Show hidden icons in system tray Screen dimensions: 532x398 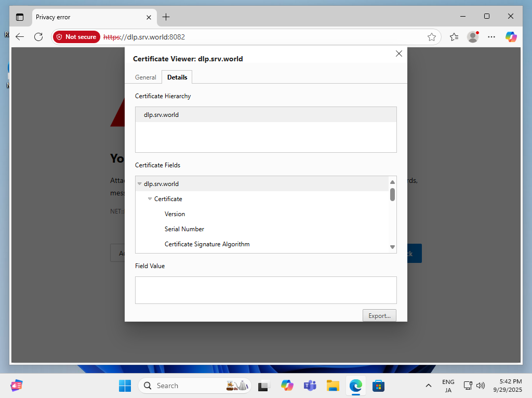pos(428,386)
